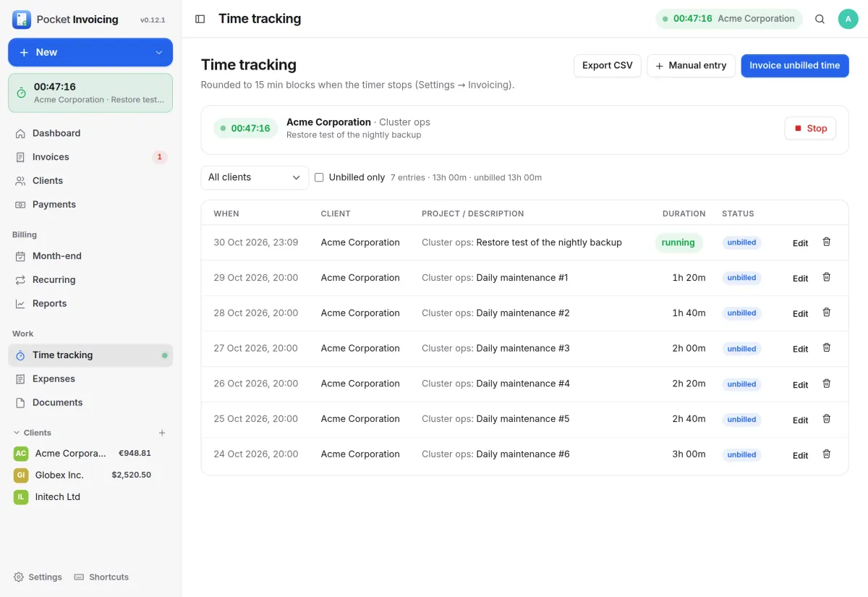Enable the Unbilled only checkbox

click(319, 177)
